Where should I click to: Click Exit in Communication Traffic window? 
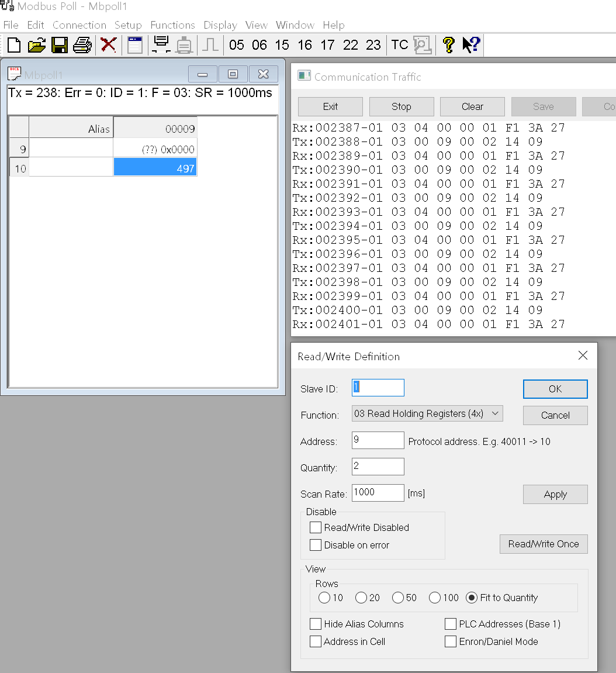click(x=330, y=106)
